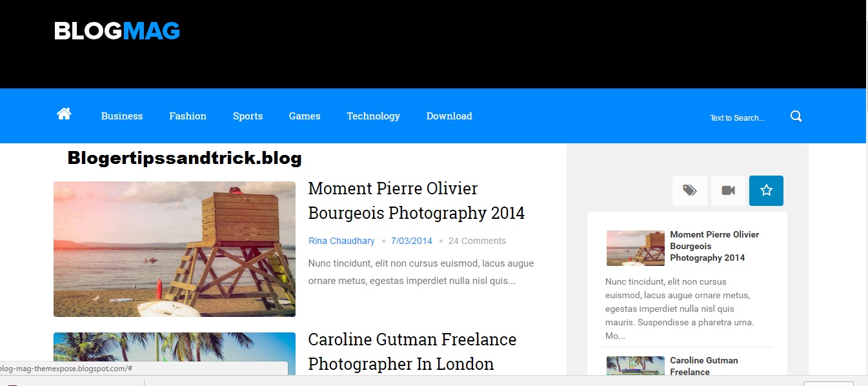Open the Business menu item
868x386 pixels.
pyautogui.click(x=122, y=116)
